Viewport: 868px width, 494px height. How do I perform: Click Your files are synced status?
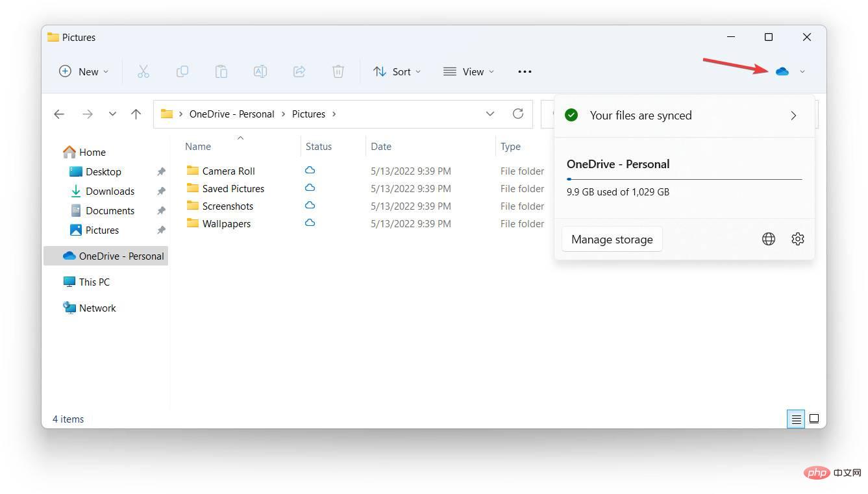tap(641, 116)
